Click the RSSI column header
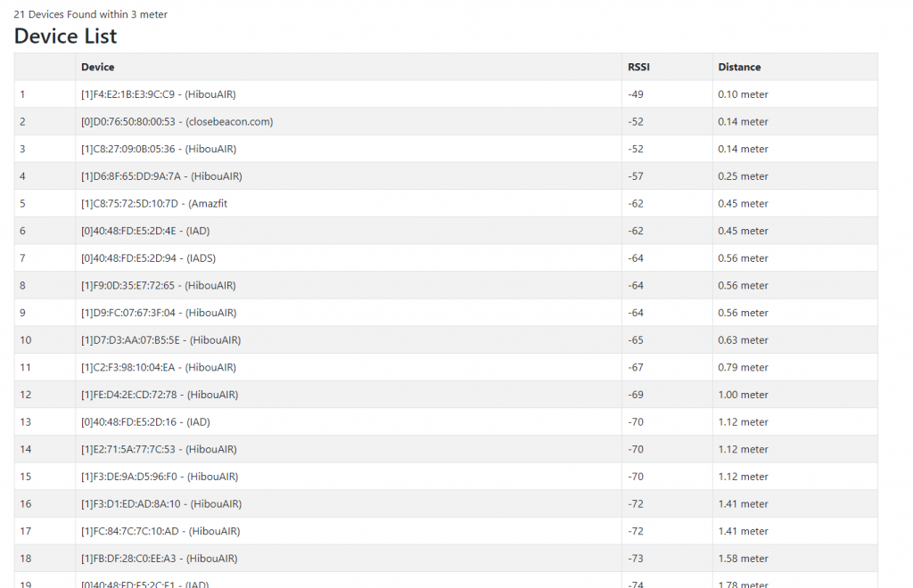913x588 pixels. (x=638, y=67)
